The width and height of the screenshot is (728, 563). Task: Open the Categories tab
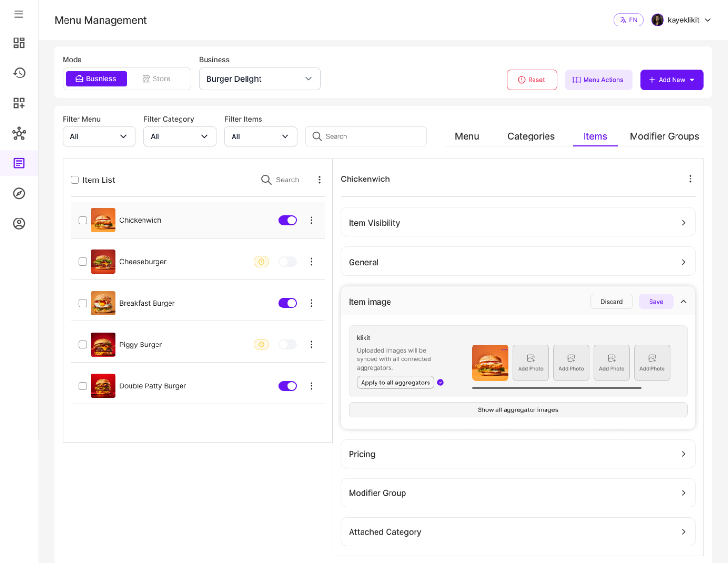531,136
